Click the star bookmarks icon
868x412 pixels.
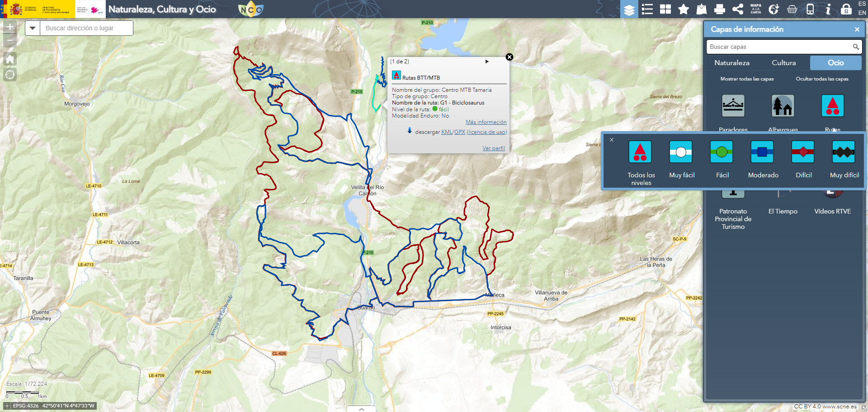(x=684, y=9)
